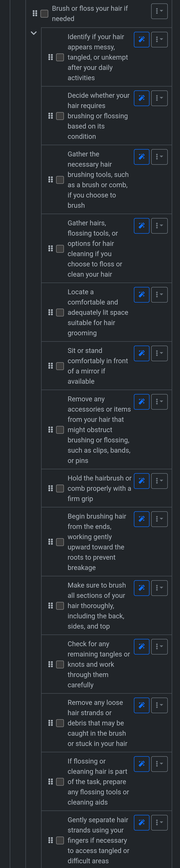This screenshot has width=180, height=868.
Task: Tick checkbox for 'Remove any accessories or items'
Action: [60, 430]
